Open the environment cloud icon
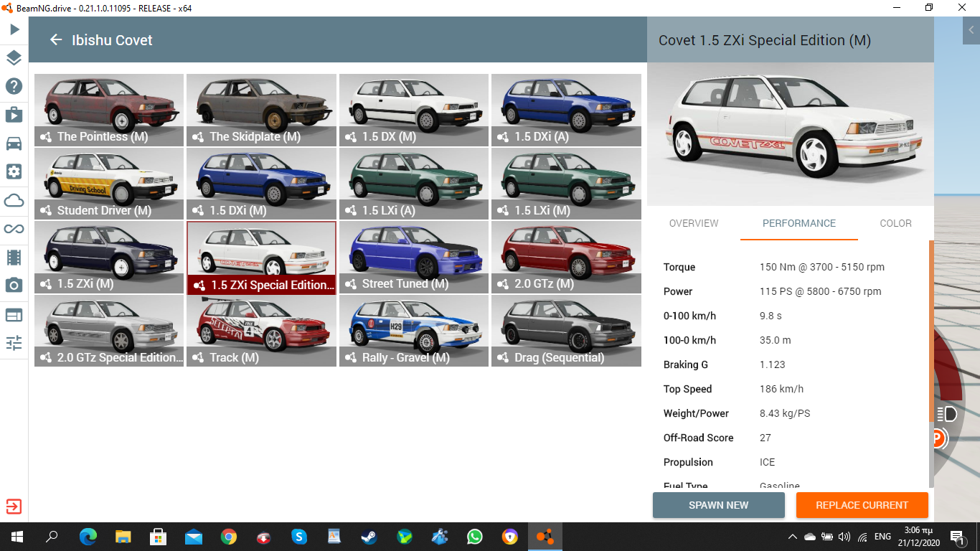This screenshot has width=980, height=551. 14,200
